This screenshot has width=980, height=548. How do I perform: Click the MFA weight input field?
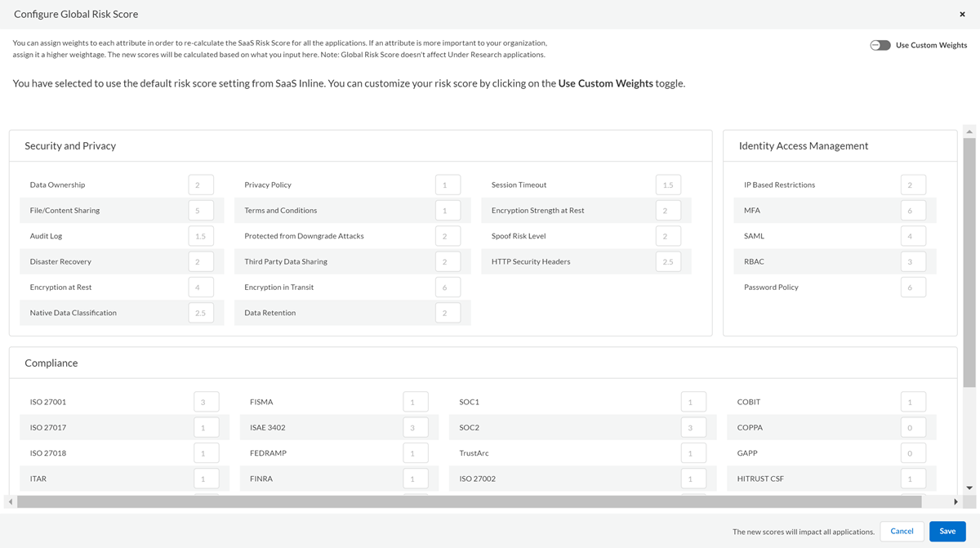point(913,211)
